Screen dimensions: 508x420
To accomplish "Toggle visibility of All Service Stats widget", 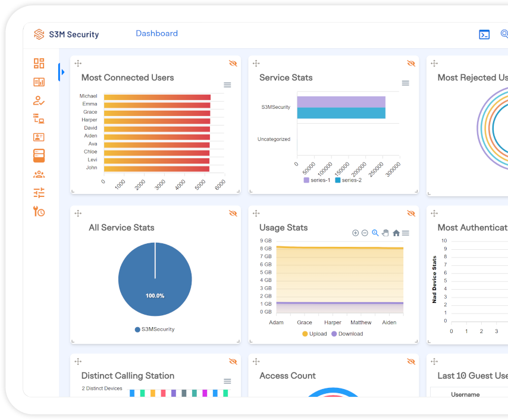I will (233, 214).
